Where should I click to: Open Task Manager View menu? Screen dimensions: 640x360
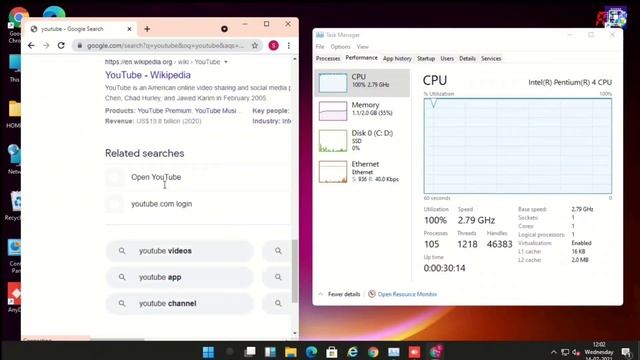point(362,47)
